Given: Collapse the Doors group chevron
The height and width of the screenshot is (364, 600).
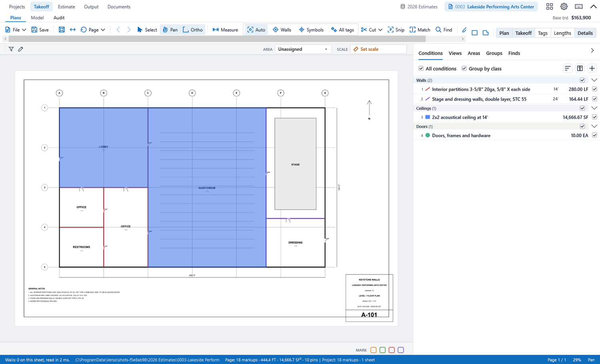Looking at the screenshot, I should (x=594, y=126).
